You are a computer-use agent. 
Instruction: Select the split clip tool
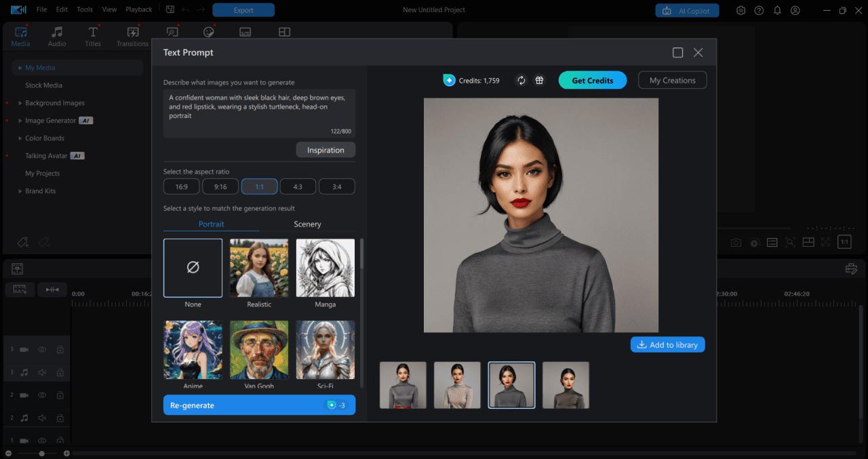pyautogui.click(x=52, y=289)
